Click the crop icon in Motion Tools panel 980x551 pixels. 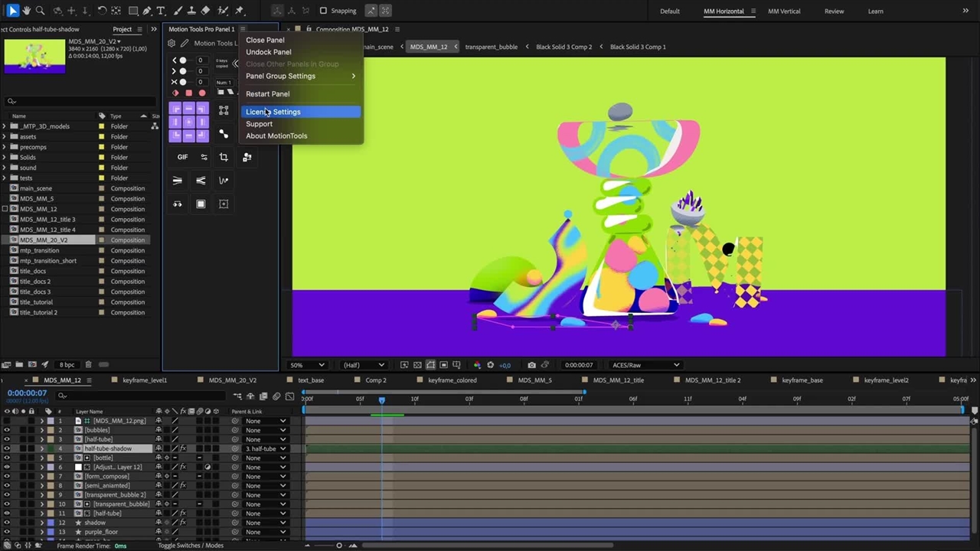[x=224, y=157]
